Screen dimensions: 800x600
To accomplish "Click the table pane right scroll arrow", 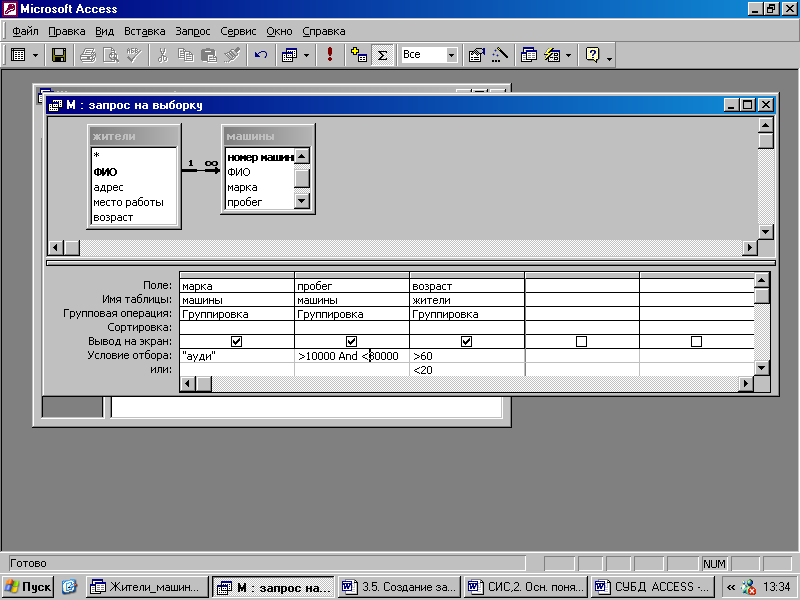I will (x=749, y=248).
